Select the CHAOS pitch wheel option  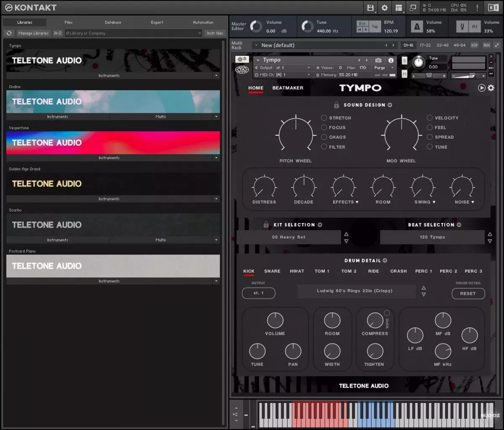[324, 137]
